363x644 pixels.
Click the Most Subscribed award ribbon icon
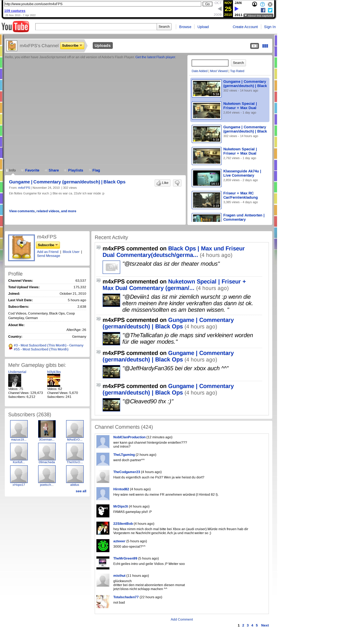click(10, 347)
